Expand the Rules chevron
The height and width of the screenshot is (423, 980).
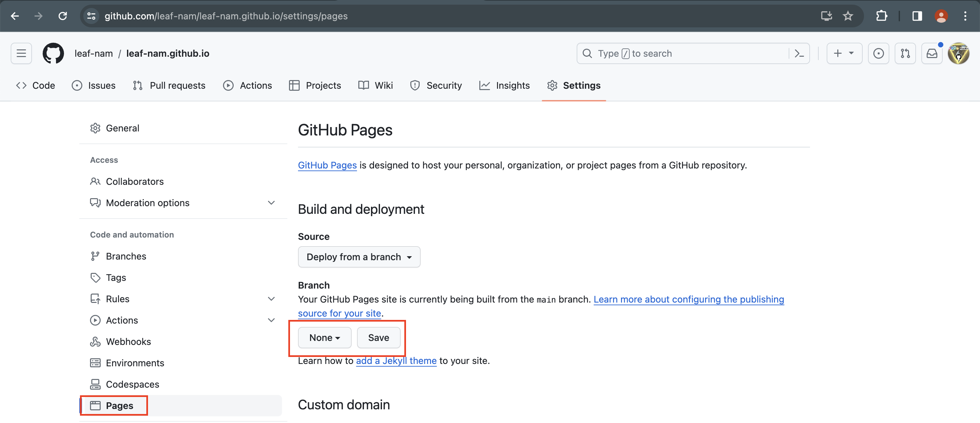[271, 299]
